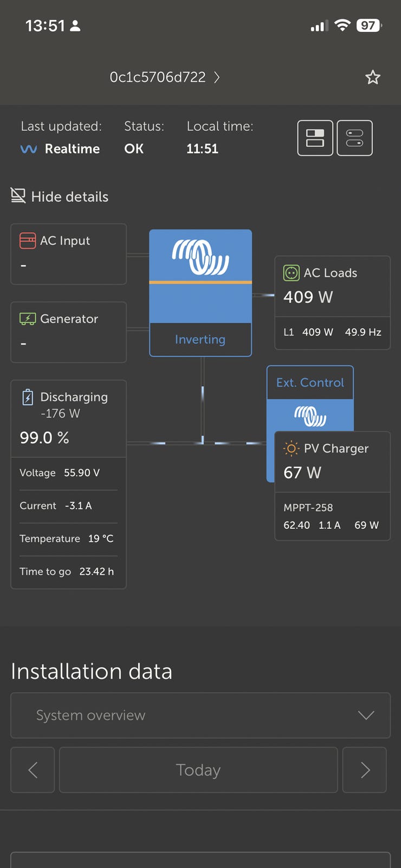Open the controls view toggle icon
The height and width of the screenshot is (868, 401).
tap(354, 138)
